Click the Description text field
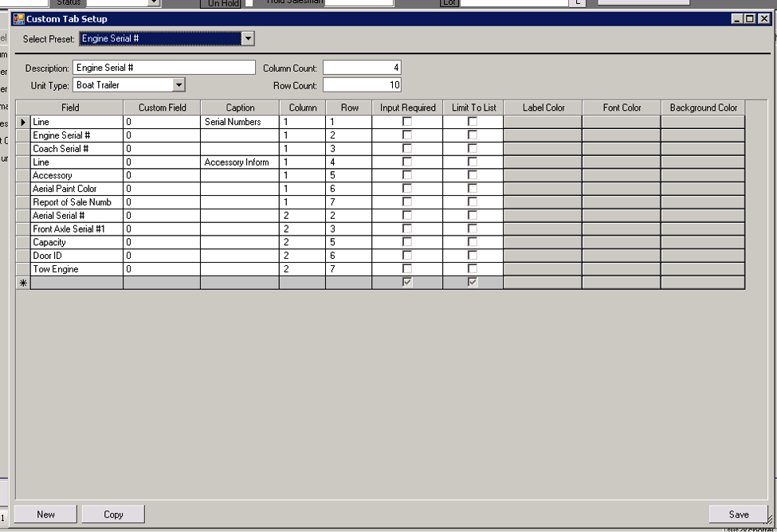 tap(164, 68)
